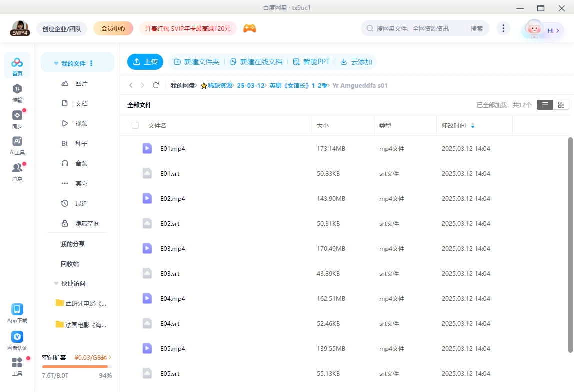Open the 法国电影 quick-access folder
The width and height of the screenshot is (574, 392).
pyautogui.click(x=81, y=325)
